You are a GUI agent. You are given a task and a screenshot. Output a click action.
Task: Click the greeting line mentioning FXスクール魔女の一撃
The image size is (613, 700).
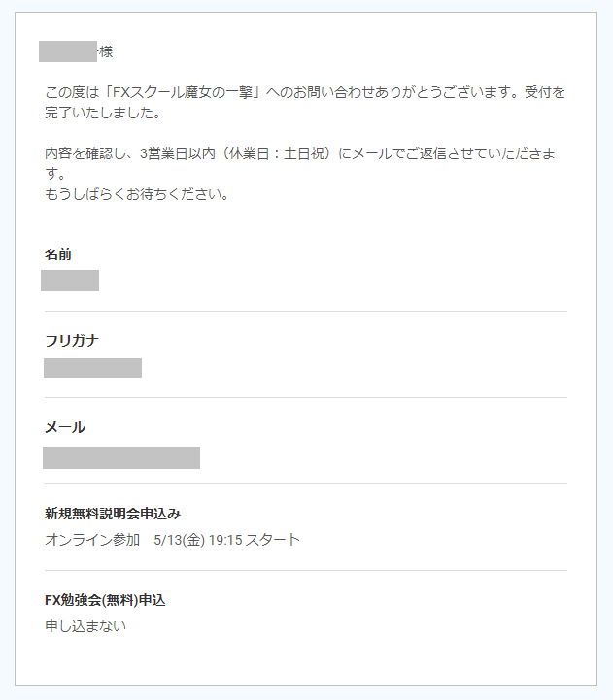(x=305, y=92)
